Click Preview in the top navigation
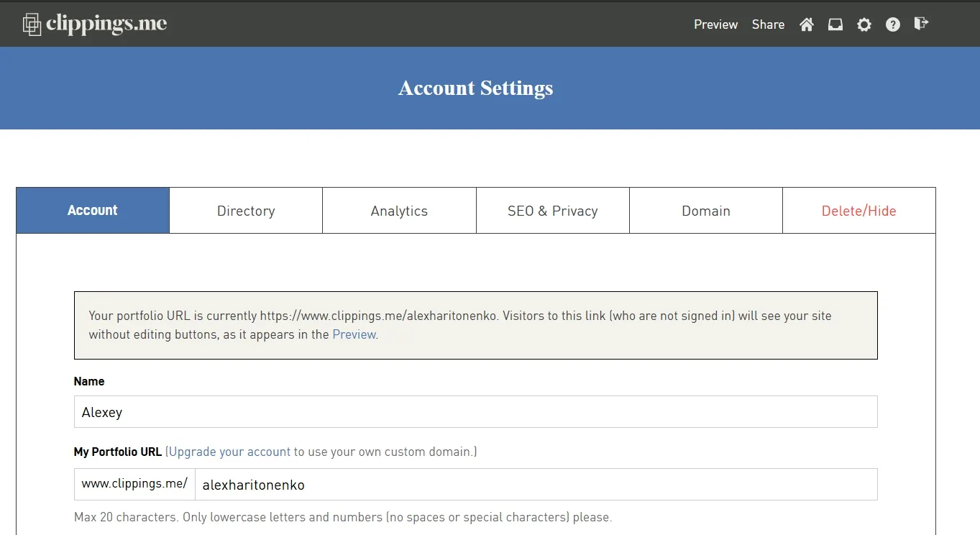This screenshot has width=980, height=535. pos(715,24)
